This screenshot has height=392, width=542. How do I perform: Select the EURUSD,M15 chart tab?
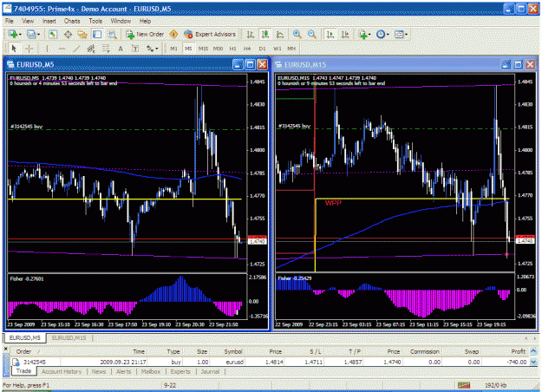pos(69,337)
